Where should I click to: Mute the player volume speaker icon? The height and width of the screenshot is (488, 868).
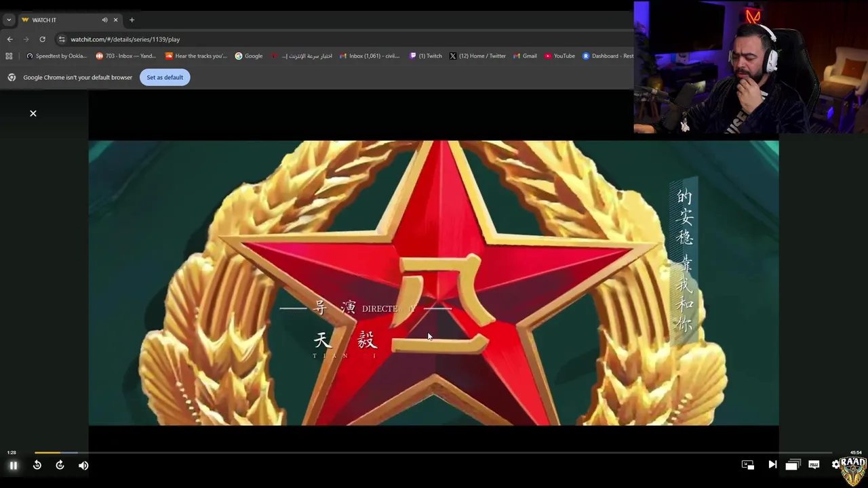click(x=83, y=465)
